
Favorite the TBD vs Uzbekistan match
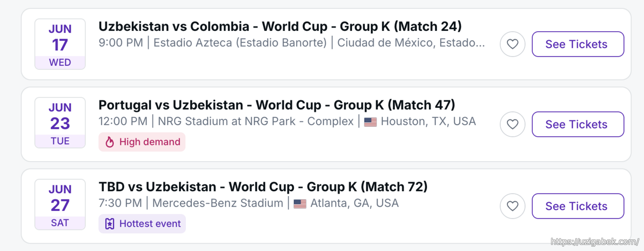click(512, 206)
